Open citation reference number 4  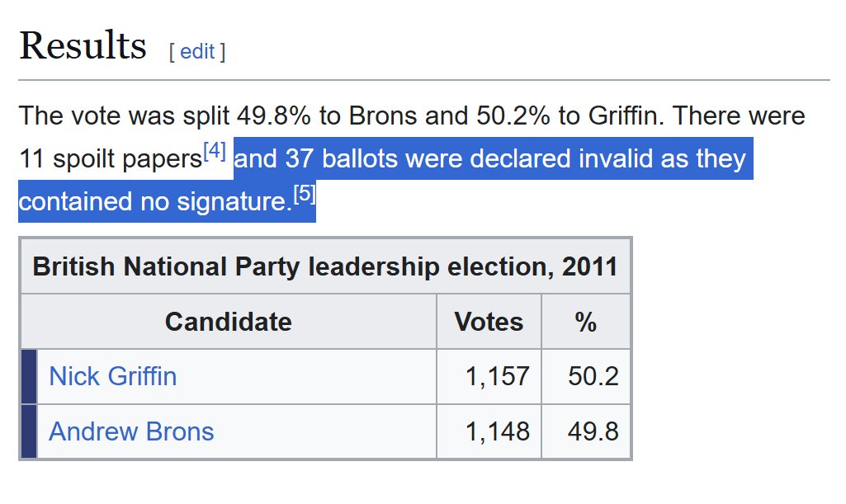tap(215, 150)
